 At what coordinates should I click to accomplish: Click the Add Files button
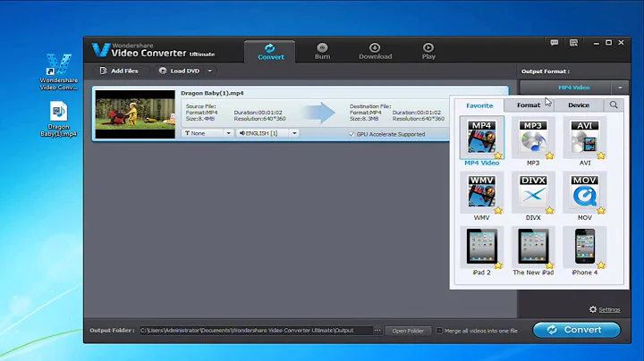(119, 71)
